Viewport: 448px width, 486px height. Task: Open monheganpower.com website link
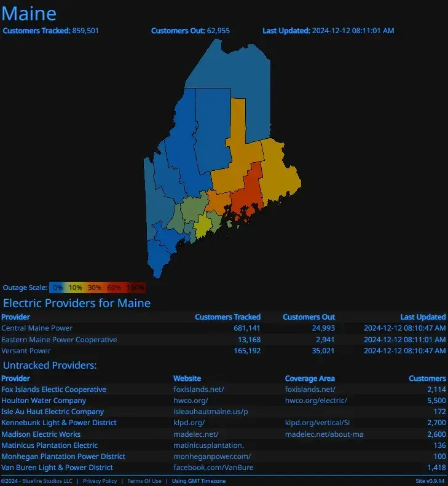click(211, 456)
